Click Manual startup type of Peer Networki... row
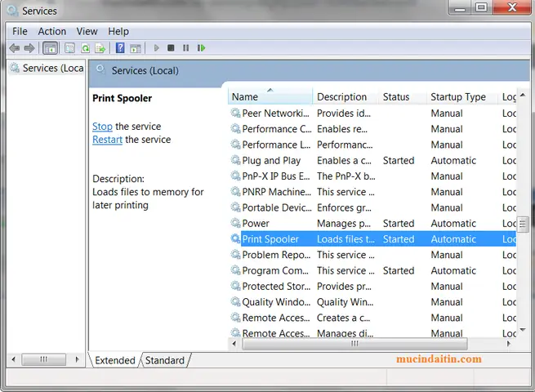The image size is (535, 392). 447,114
